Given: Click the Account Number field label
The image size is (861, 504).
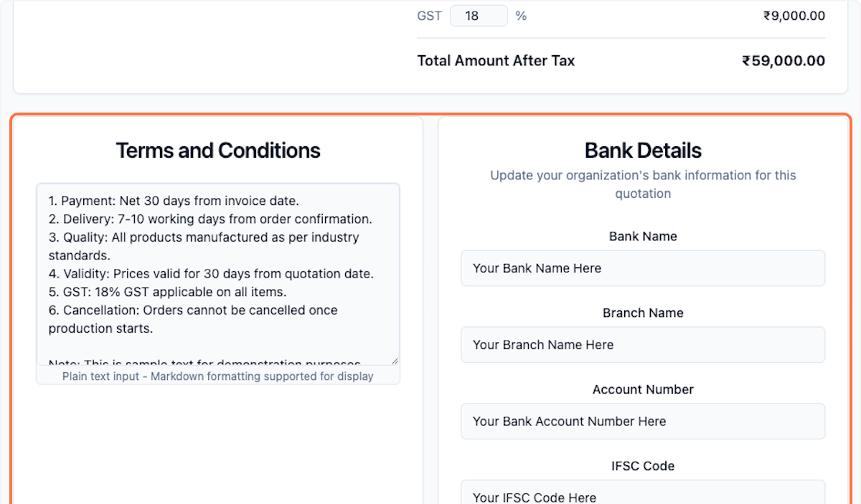Looking at the screenshot, I should 643,389.
